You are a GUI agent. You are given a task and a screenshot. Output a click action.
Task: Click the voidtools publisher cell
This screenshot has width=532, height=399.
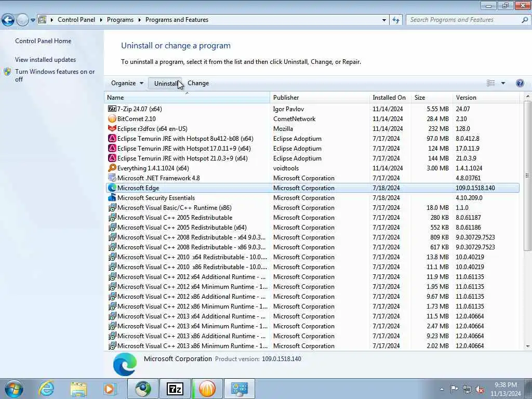coord(286,168)
